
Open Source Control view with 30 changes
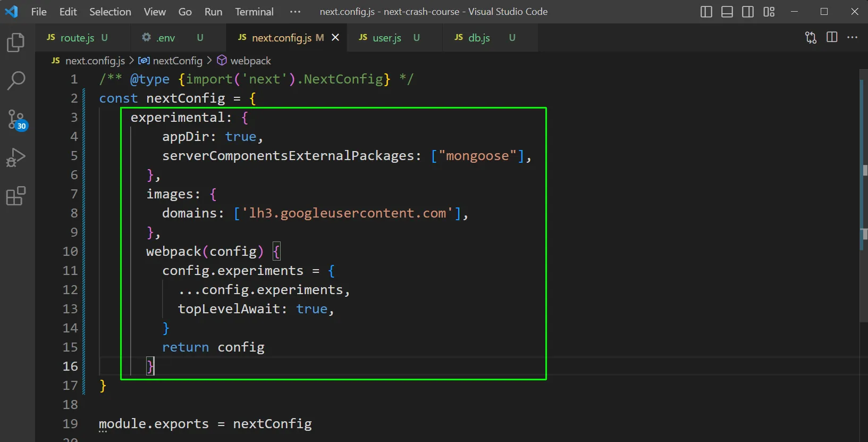[16, 120]
